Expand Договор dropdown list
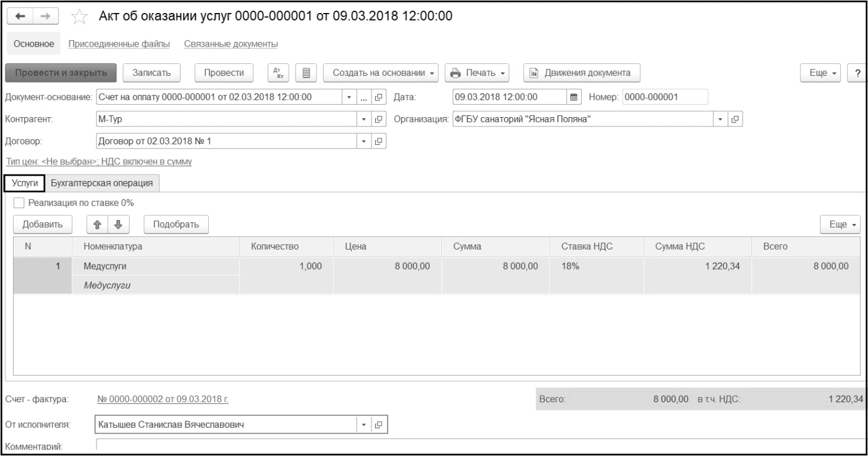Screen dimensions: 868x456 pyautogui.click(x=364, y=140)
